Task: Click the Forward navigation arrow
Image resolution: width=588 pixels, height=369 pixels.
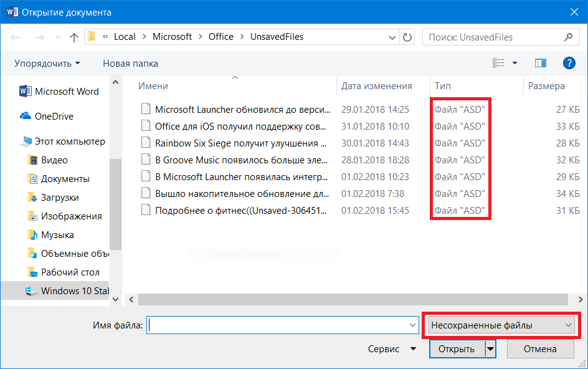Action: tap(39, 37)
